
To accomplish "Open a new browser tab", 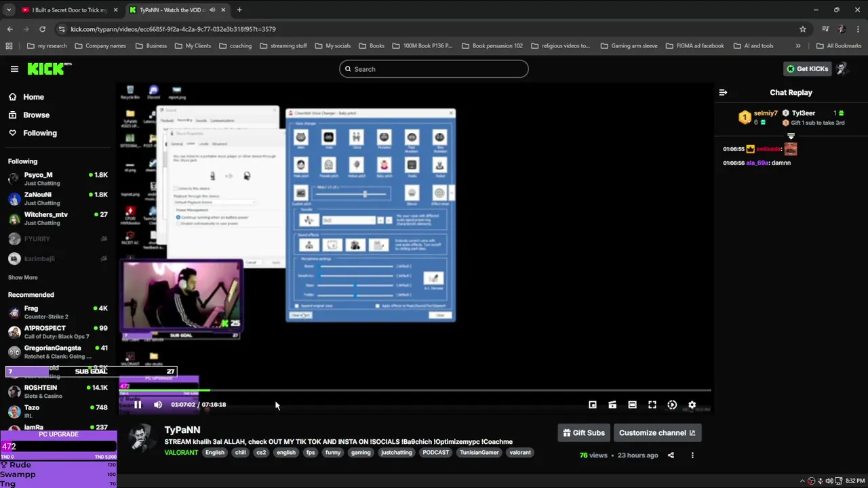I will click(239, 10).
